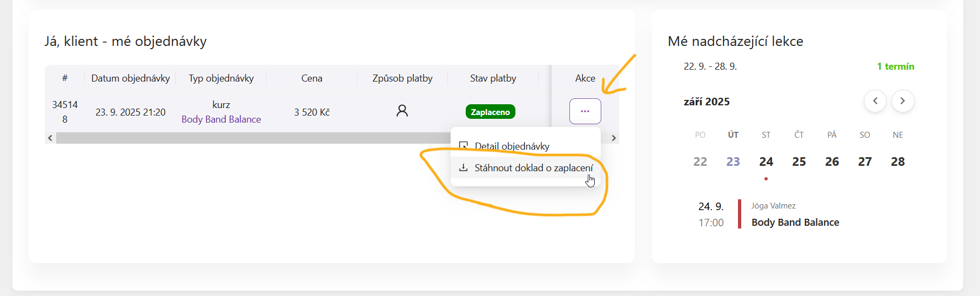Select Stáhnout doklad o zaplacení menu entry
This screenshot has width=980, height=296.
point(533,168)
